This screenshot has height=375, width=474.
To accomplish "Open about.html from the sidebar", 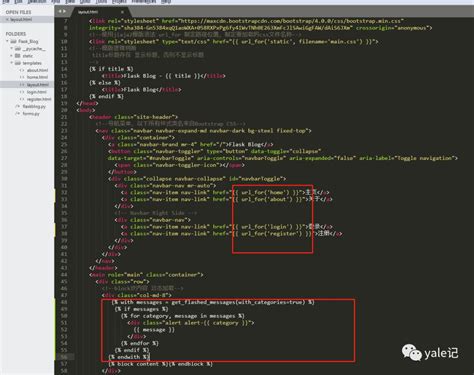I will [37, 70].
